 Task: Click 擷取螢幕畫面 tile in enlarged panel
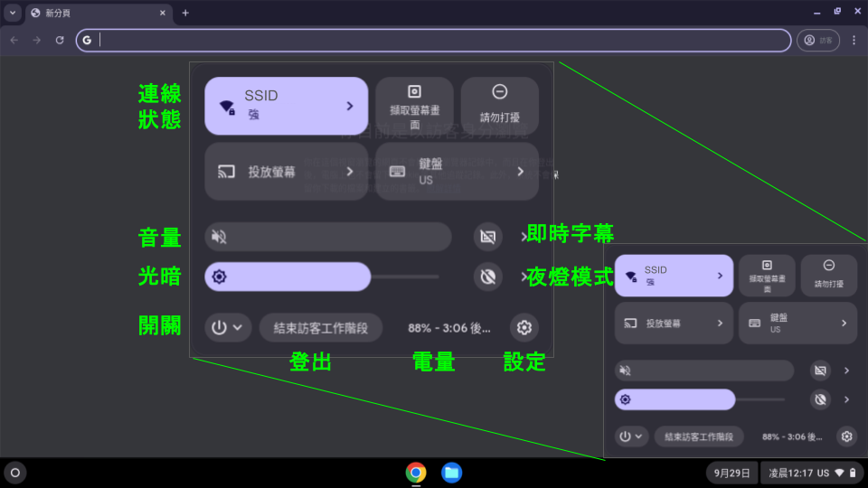[415, 106]
